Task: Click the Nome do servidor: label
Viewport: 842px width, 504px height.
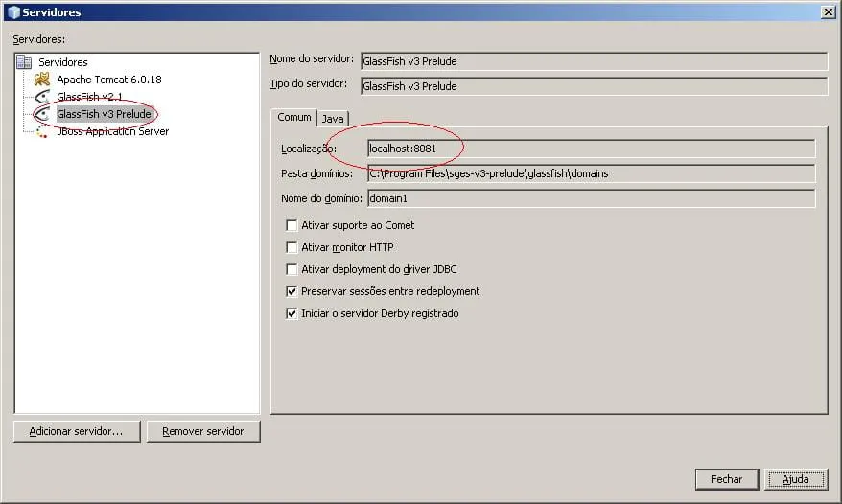Action: tap(312, 59)
